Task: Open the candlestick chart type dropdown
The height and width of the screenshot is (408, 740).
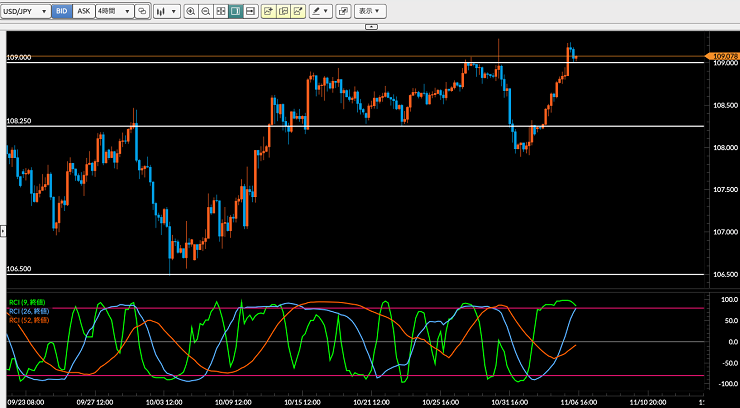Action: [167, 11]
